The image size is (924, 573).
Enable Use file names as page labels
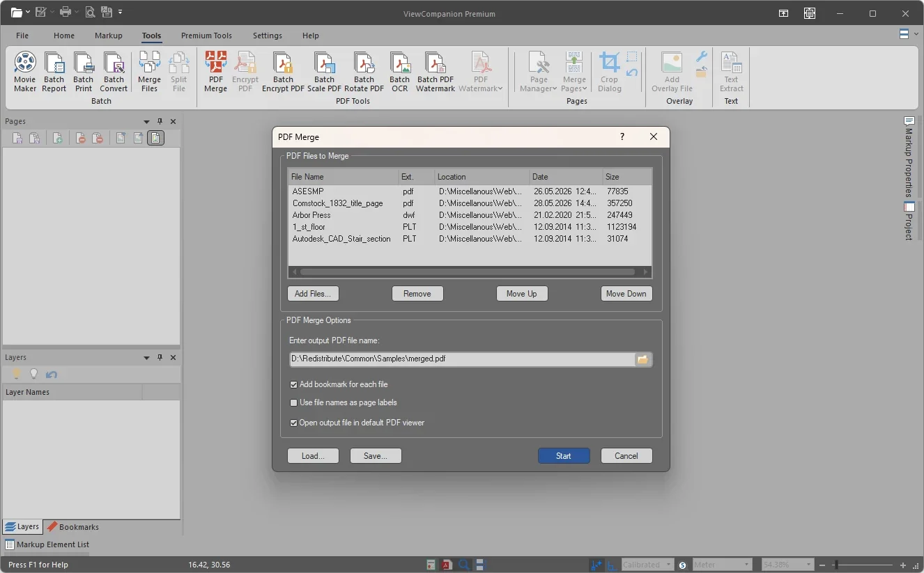point(294,402)
